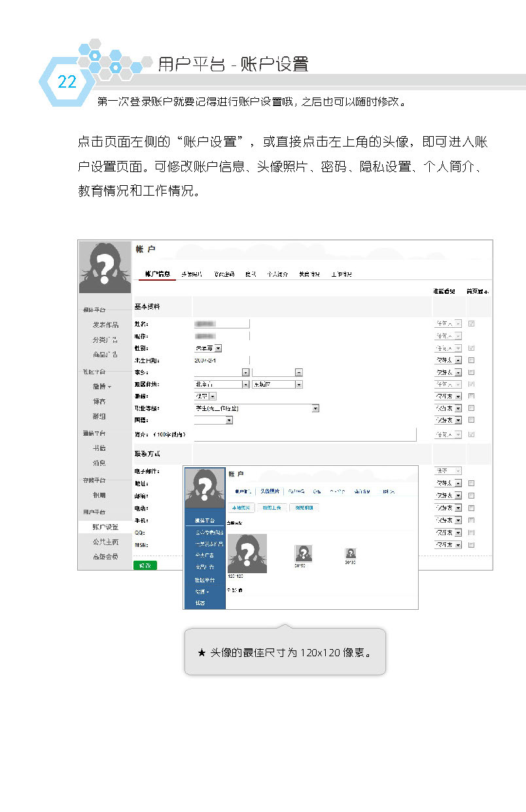526x812 pixels.
Task: Select 账户设置 in the left sidebar
Action: (x=105, y=527)
